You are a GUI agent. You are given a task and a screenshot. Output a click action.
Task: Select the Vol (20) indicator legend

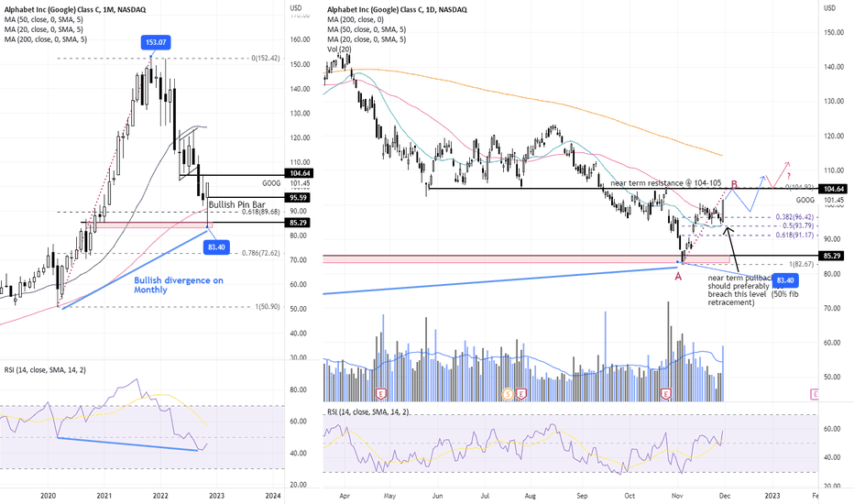pos(339,49)
